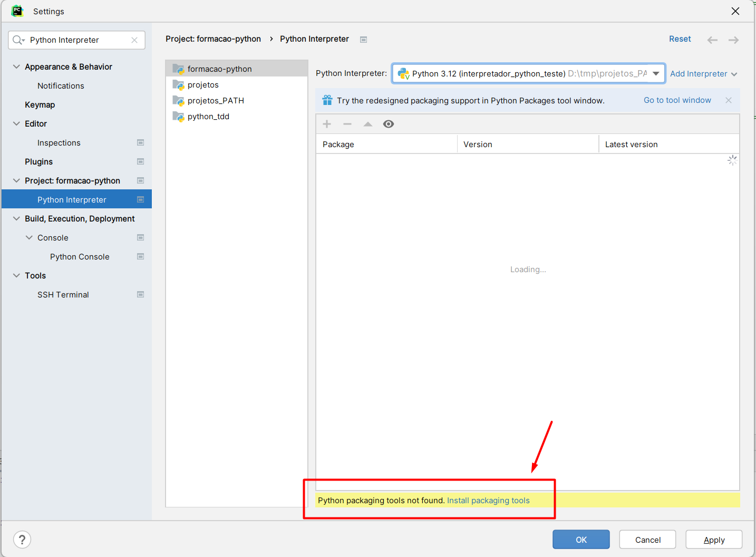756x557 pixels.
Task: Click the Python logo in interpreter combo
Action: [x=403, y=73]
